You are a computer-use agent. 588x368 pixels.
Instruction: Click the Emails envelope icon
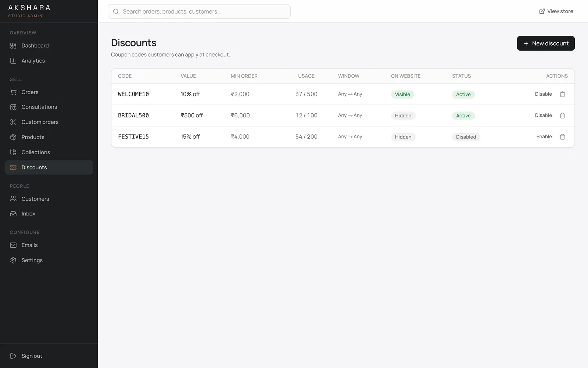click(13, 245)
